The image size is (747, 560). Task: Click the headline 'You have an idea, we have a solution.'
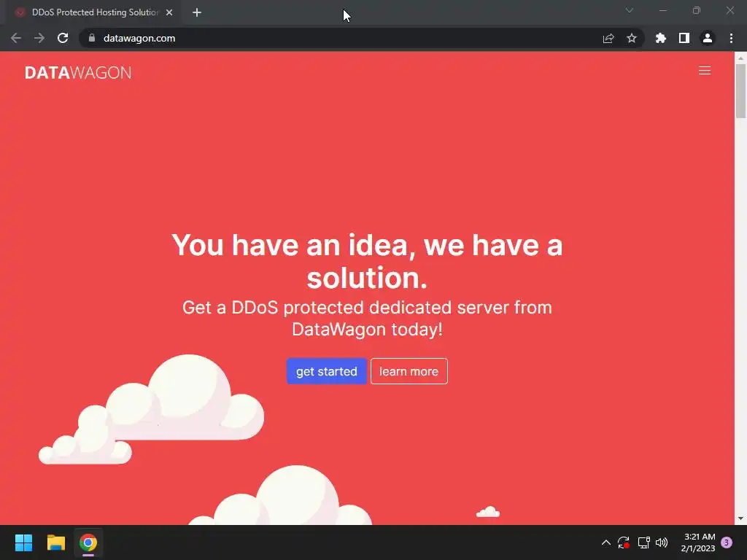[x=367, y=261]
